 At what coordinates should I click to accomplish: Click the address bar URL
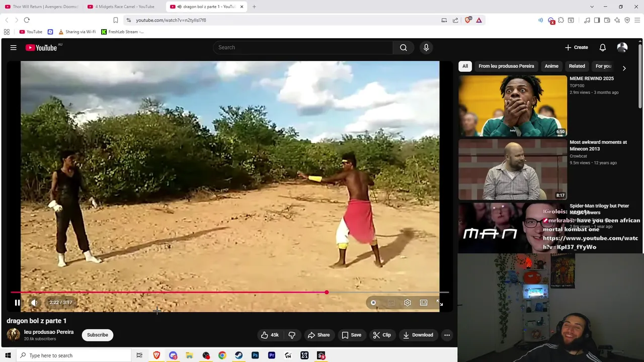[171, 20]
